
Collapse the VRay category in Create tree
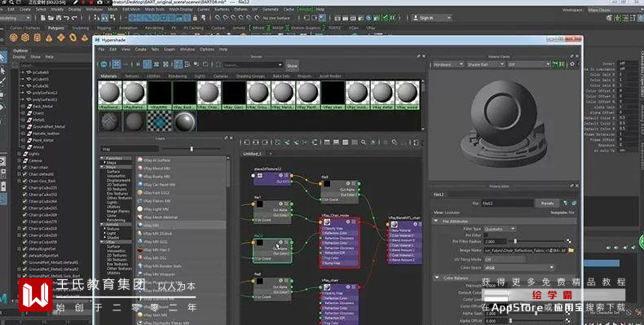(x=101, y=242)
